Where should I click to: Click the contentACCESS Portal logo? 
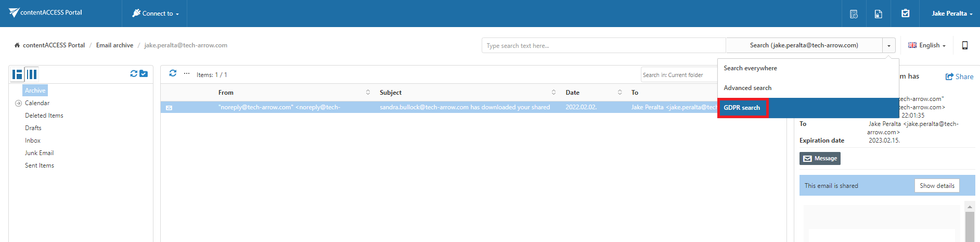(x=45, y=12)
